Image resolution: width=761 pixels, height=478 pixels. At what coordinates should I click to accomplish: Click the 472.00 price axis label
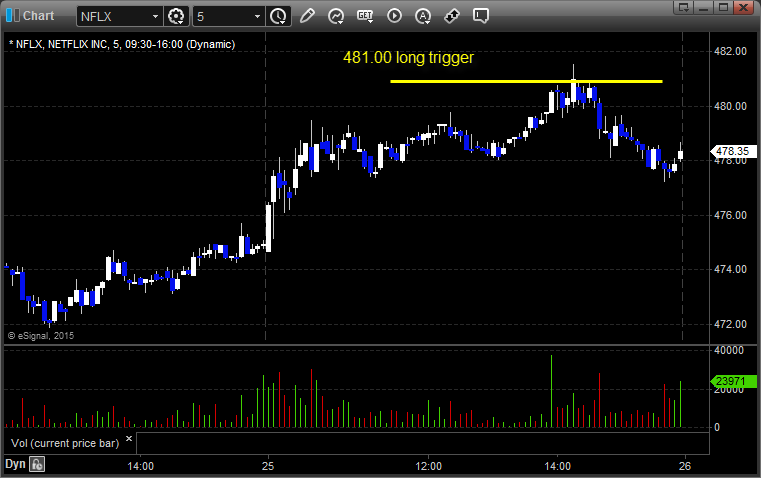point(730,324)
